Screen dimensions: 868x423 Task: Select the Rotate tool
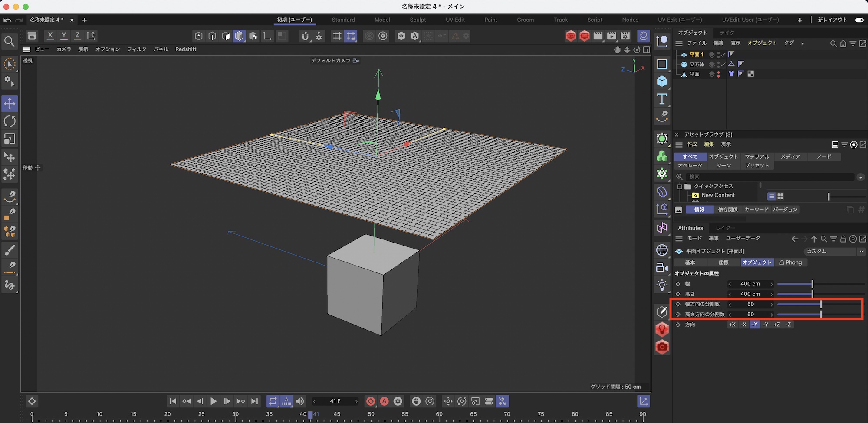(x=10, y=121)
